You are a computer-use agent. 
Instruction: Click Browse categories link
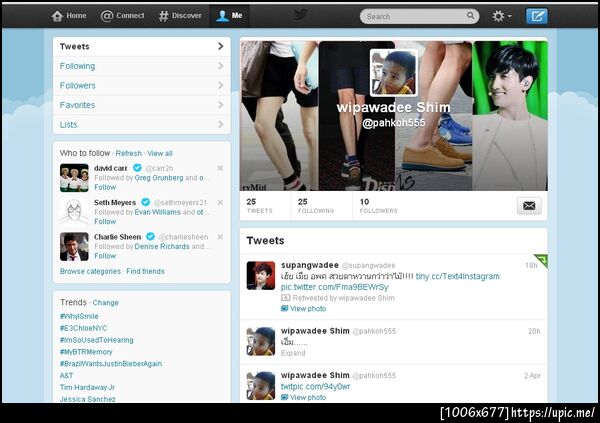pyautogui.click(x=90, y=271)
